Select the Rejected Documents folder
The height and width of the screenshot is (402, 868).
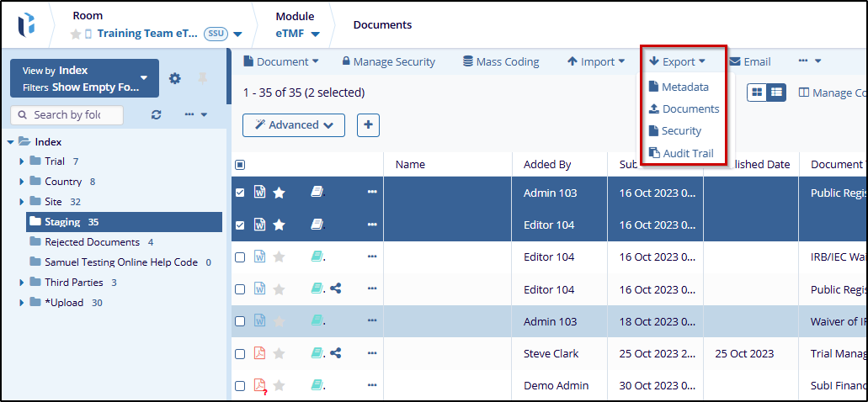pos(92,242)
